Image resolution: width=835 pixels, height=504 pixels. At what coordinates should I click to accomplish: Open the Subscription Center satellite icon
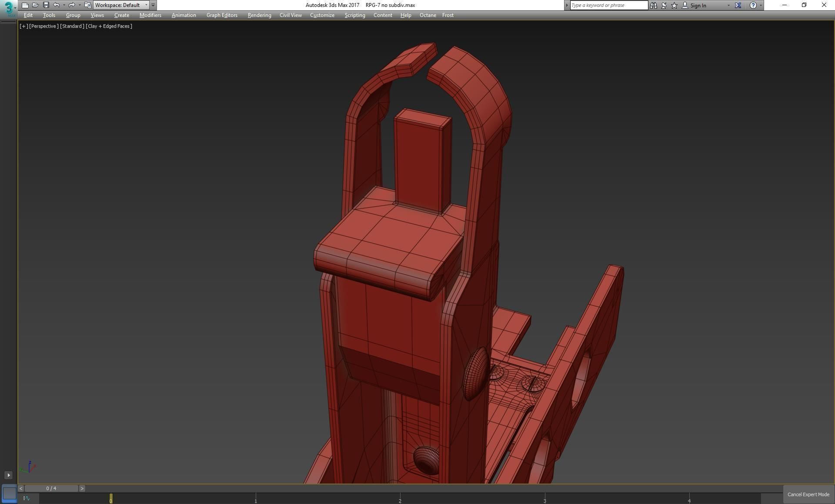[x=664, y=5]
